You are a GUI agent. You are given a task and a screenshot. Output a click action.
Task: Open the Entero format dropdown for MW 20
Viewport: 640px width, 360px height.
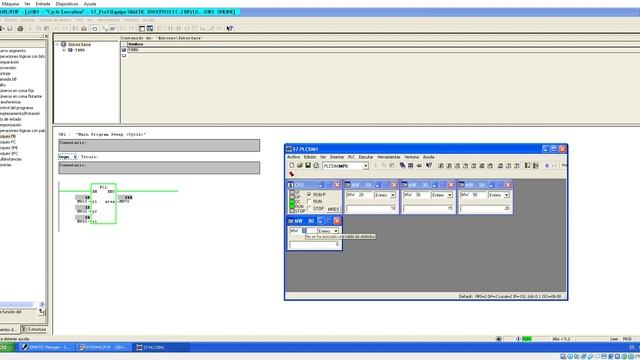point(393,195)
